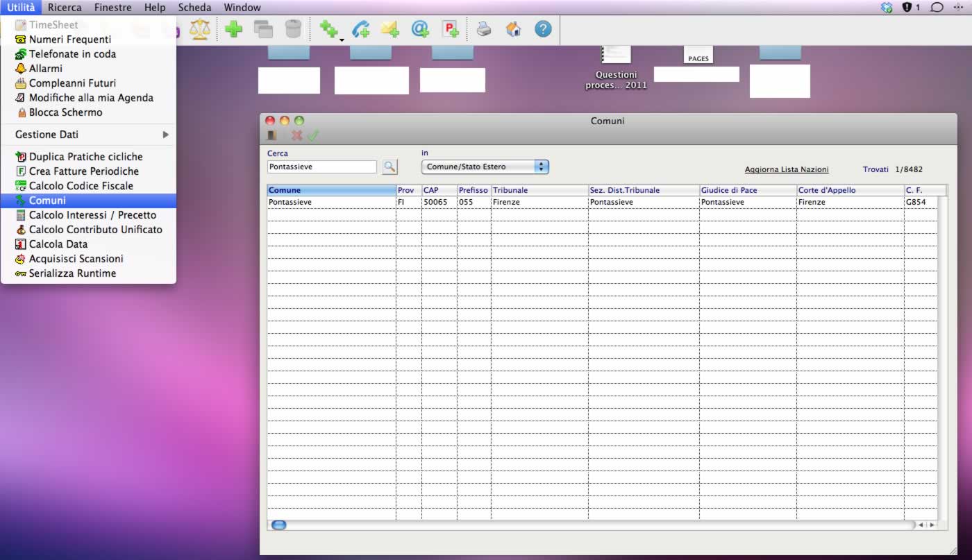The height and width of the screenshot is (560, 972).
Task: Click the green confirm checkmark in Comuni window
Action: coord(314,135)
